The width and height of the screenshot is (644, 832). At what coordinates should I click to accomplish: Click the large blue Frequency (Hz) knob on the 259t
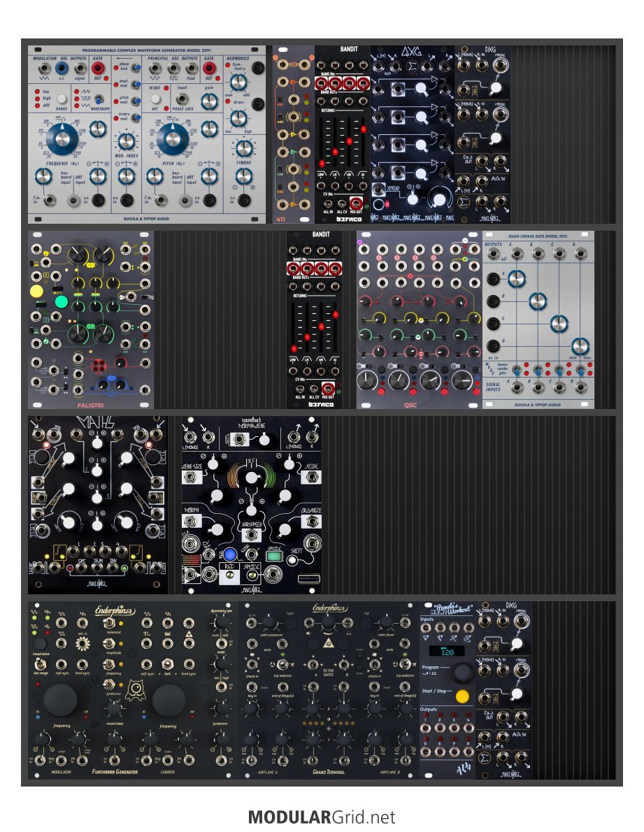pos(63,139)
